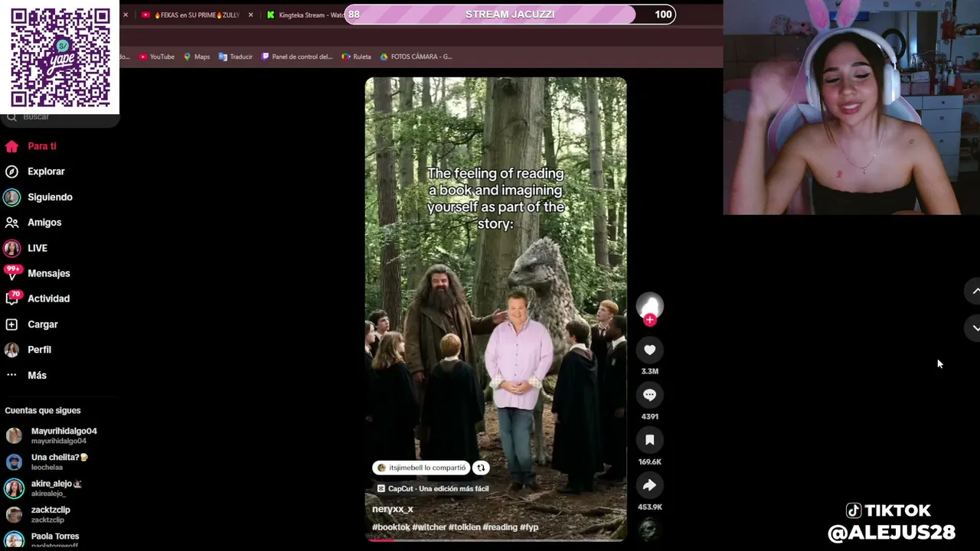Image resolution: width=980 pixels, height=551 pixels.
Task: Select the Amigos menu label
Action: (44, 223)
